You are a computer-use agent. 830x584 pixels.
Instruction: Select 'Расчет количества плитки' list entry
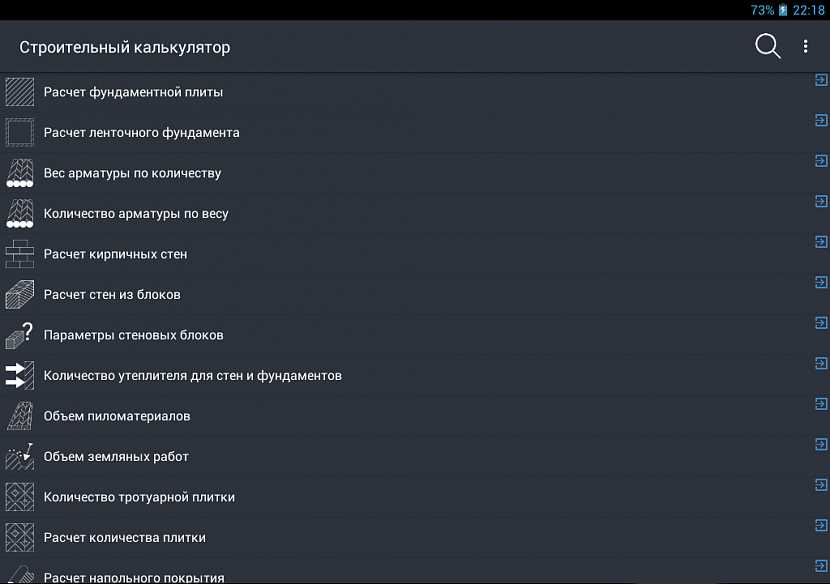125,538
